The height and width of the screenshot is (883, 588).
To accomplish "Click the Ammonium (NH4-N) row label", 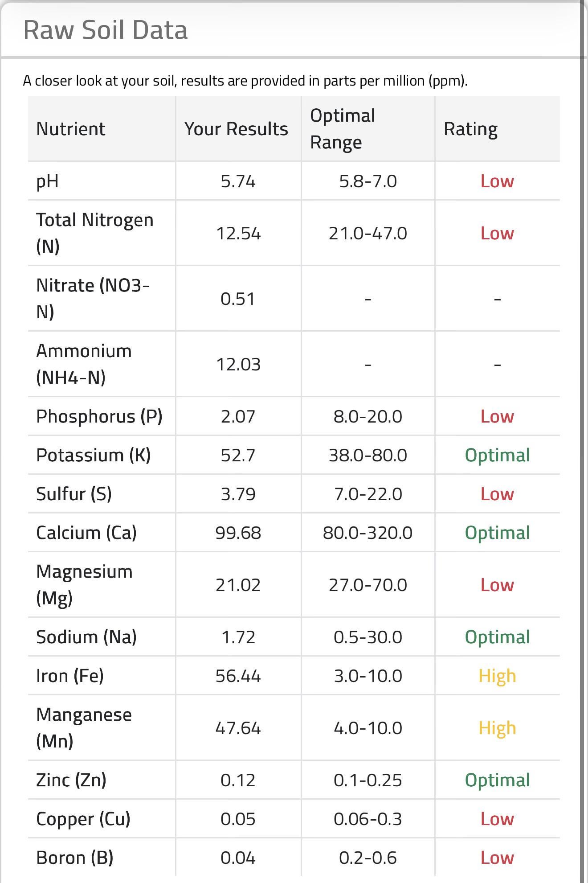I will [x=84, y=364].
